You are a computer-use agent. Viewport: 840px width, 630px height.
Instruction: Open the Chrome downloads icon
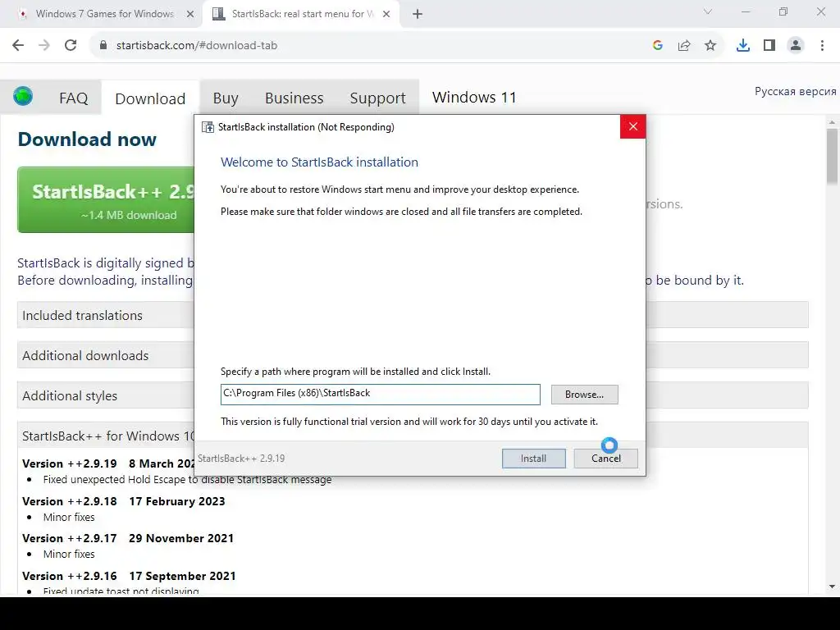743,46
